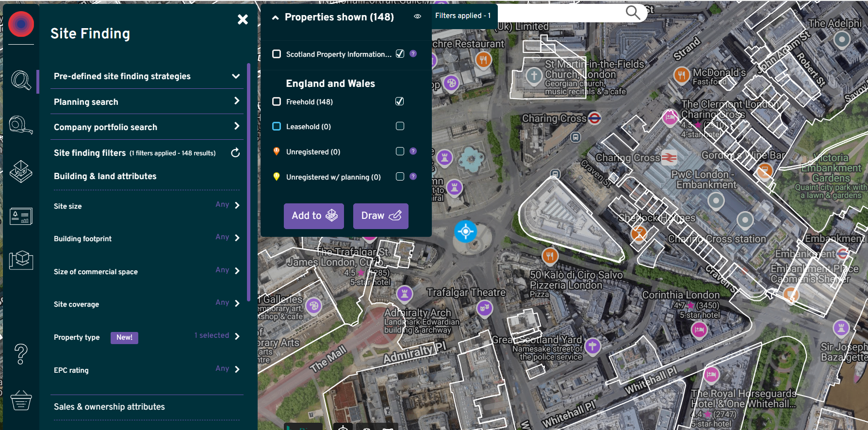Uncheck the right Freehold (148) checkbox

(400, 101)
